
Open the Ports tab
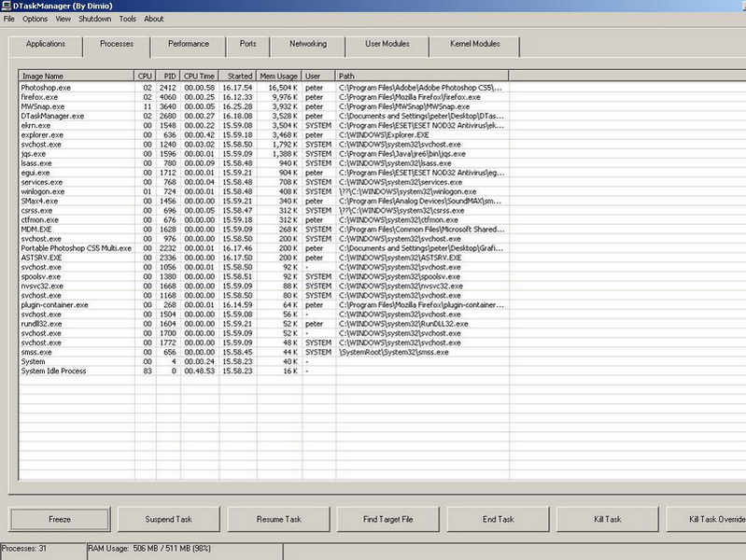[x=247, y=47]
